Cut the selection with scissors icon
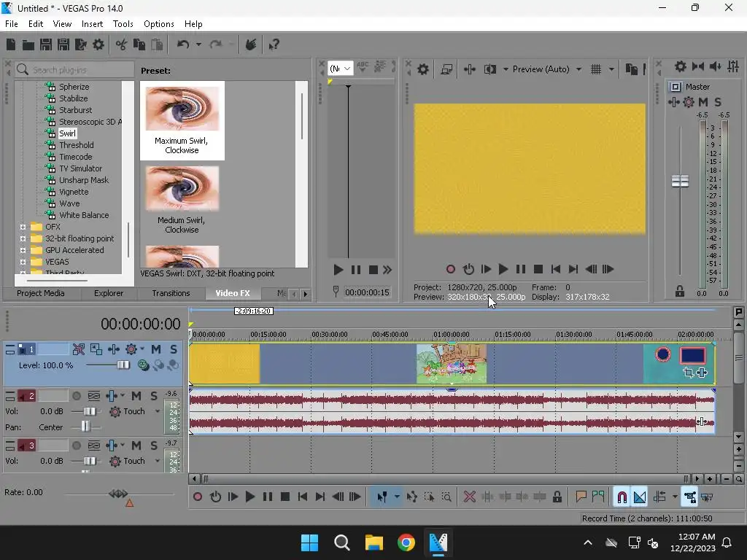 tap(122, 44)
